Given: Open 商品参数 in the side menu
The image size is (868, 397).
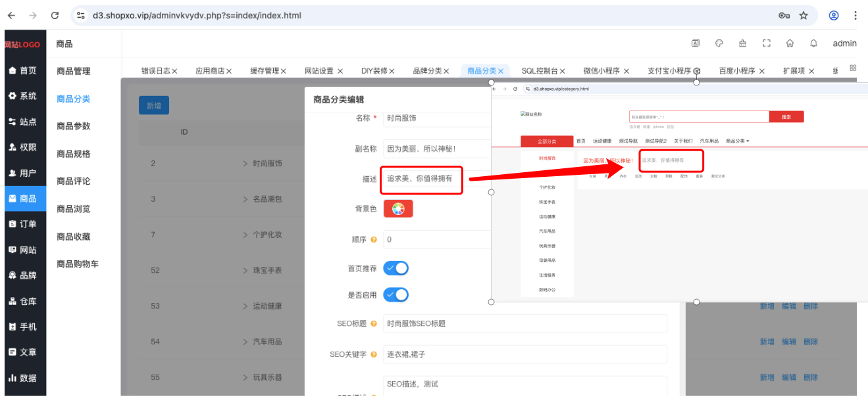Looking at the screenshot, I should click(x=74, y=126).
